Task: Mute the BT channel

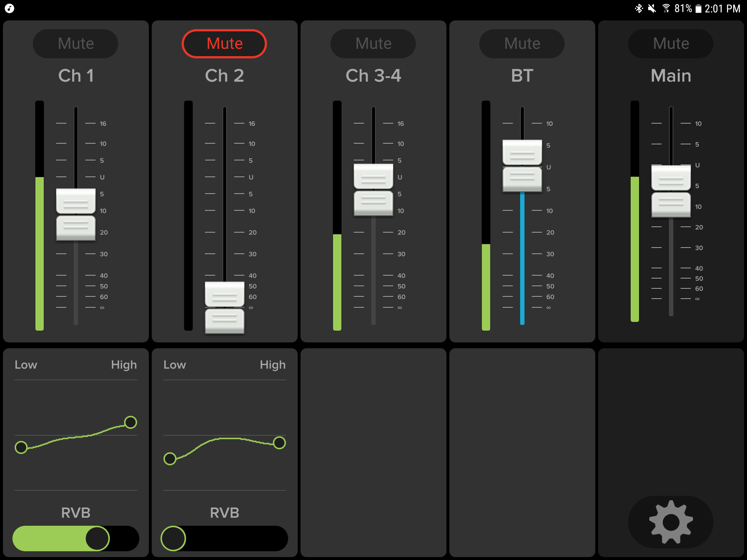Action: [522, 44]
